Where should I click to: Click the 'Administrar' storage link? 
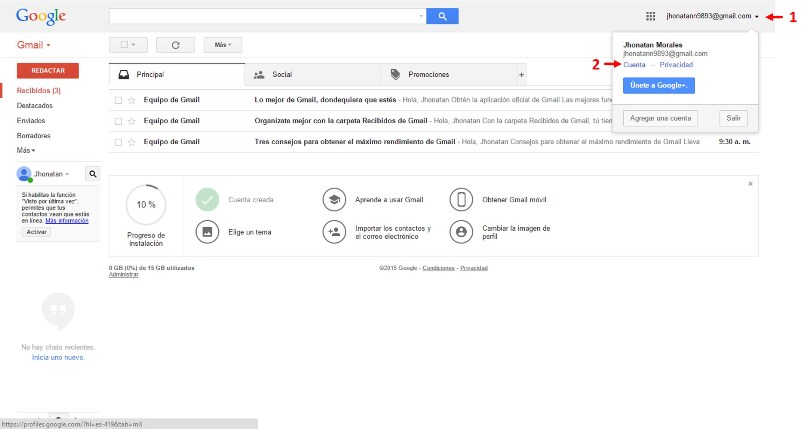tap(124, 275)
